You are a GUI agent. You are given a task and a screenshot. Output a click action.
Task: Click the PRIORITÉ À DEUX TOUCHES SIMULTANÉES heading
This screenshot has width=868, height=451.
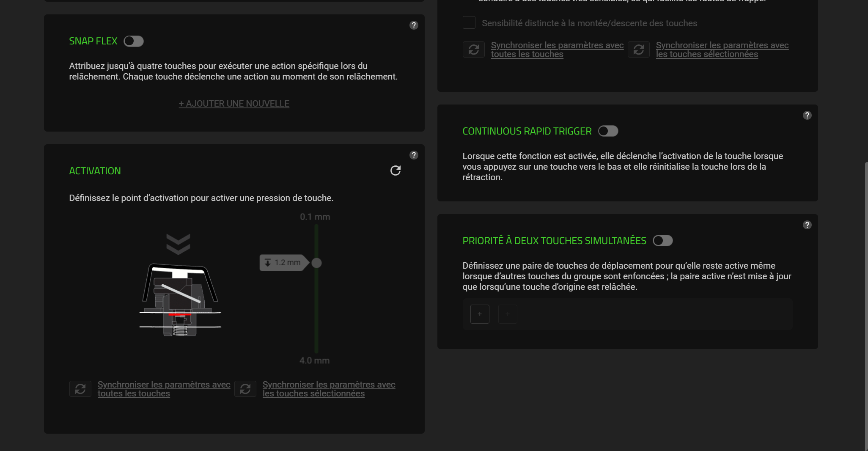555,241
